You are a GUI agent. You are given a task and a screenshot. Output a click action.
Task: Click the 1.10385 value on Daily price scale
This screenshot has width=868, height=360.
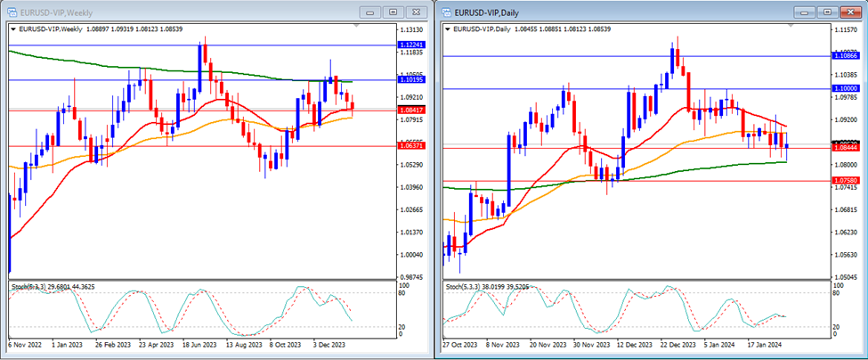[846, 75]
